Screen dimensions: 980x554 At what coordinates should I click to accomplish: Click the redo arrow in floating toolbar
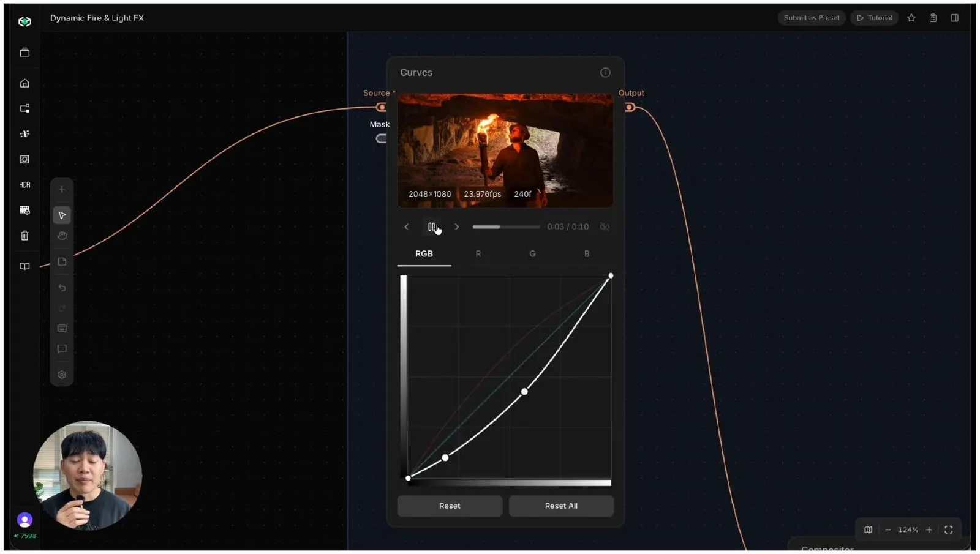click(62, 308)
